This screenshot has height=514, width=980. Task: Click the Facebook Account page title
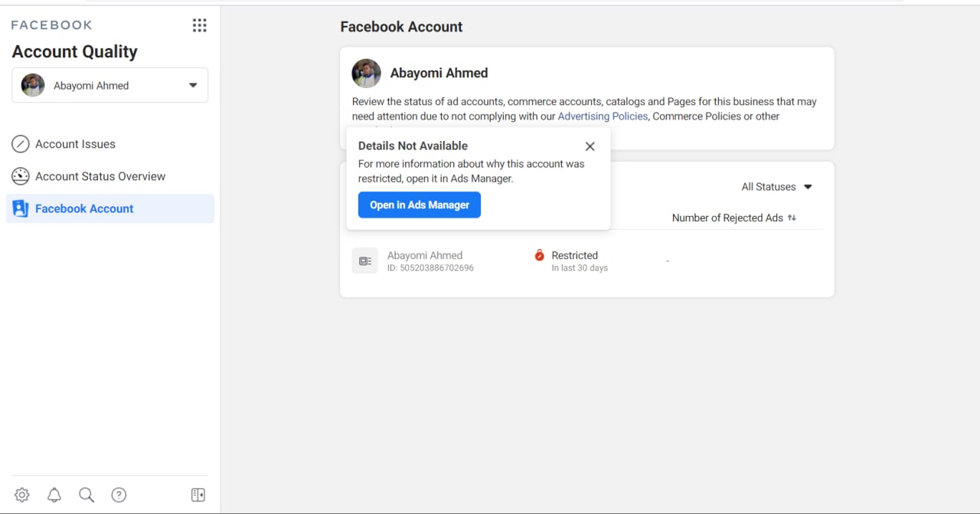[401, 27]
